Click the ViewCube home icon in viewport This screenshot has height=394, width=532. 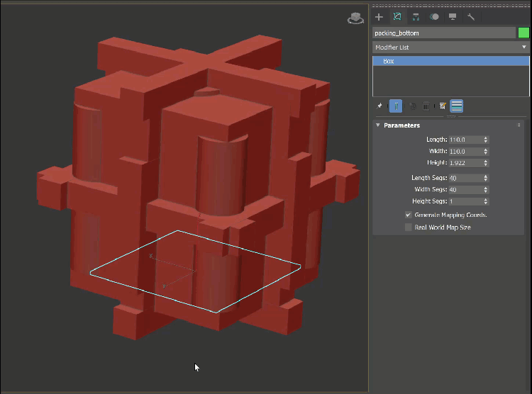355,19
